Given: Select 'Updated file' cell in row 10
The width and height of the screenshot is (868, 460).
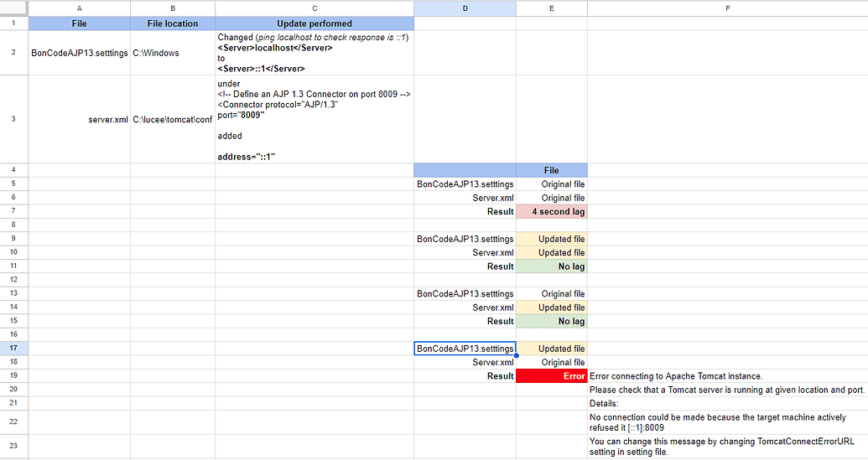Looking at the screenshot, I should (551, 253).
